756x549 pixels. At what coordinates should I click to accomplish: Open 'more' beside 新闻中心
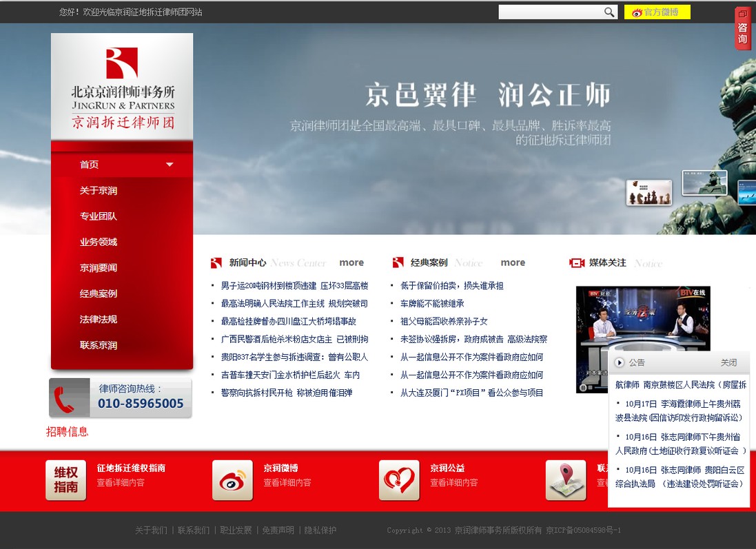351,262
